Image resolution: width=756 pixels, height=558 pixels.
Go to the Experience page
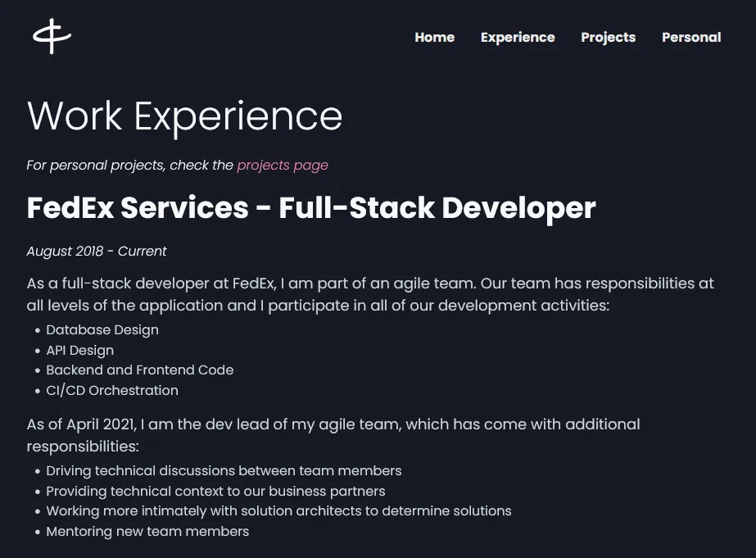[518, 37]
